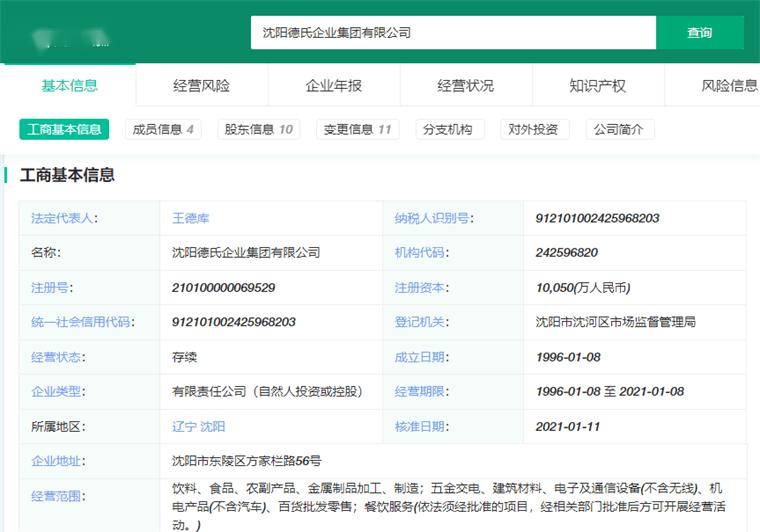
Task: Click the 核准日期 label
Action: [x=422, y=426]
